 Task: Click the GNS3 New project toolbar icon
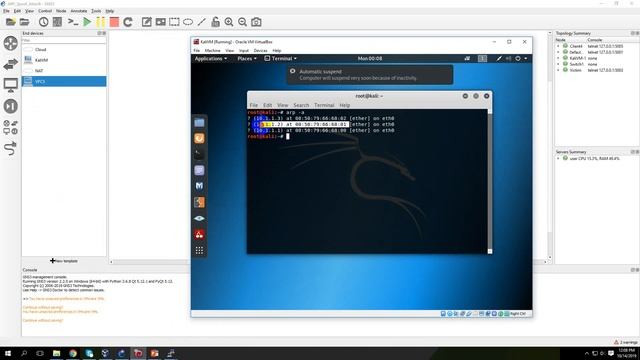pos(11,22)
